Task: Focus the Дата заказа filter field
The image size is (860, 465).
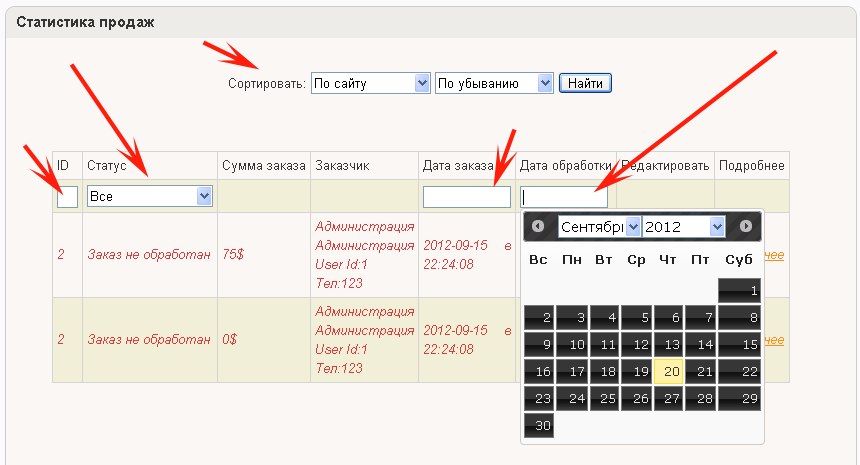Action: (x=466, y=197)
